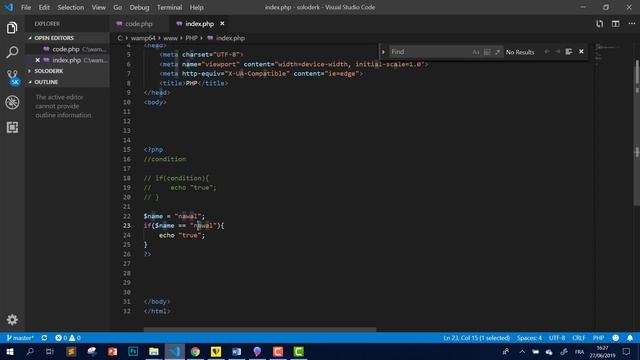The width and height of the screenshot is (640, 360).
Task: Close index.php in Open Editors list
Action: (38, 60)
